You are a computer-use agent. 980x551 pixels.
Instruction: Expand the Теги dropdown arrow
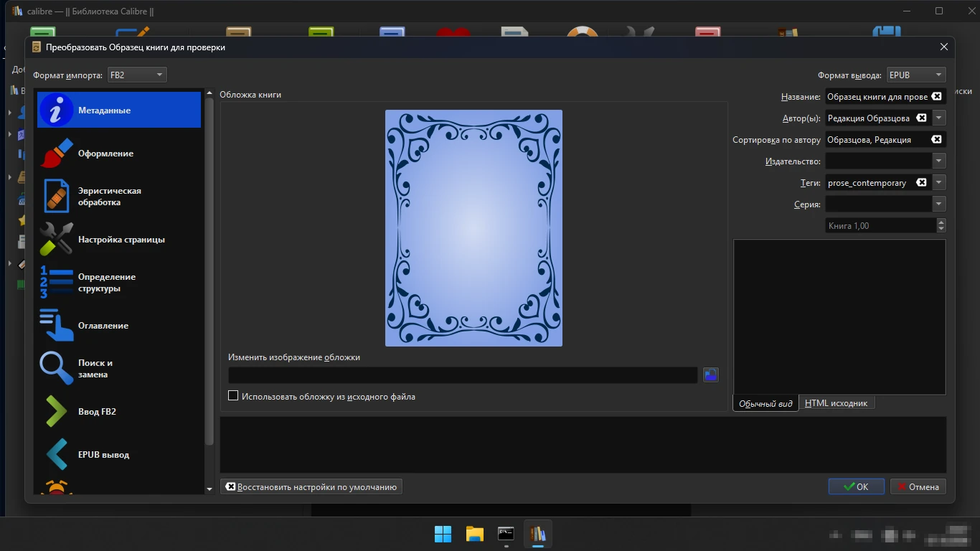939,182
